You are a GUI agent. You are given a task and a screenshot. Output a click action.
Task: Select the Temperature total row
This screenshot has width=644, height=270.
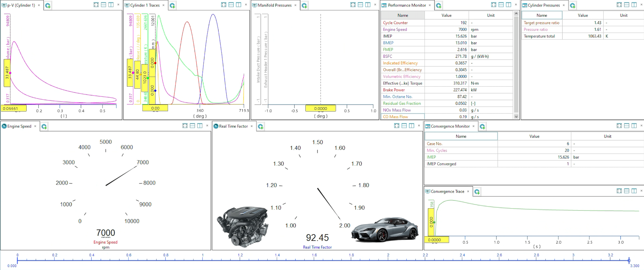coord(583,36)
